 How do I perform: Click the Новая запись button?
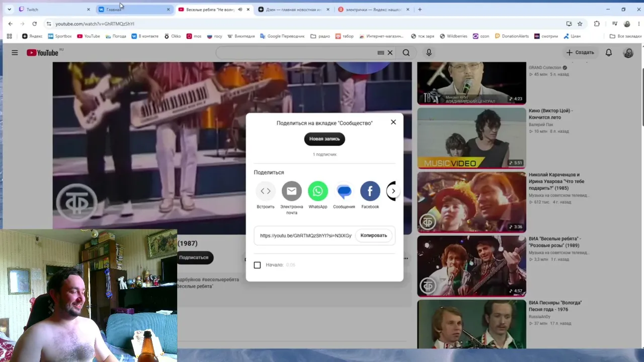325,139
